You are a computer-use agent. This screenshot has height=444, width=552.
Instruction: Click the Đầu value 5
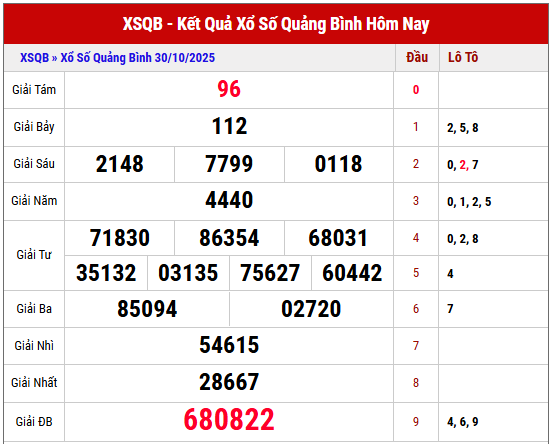416,273
